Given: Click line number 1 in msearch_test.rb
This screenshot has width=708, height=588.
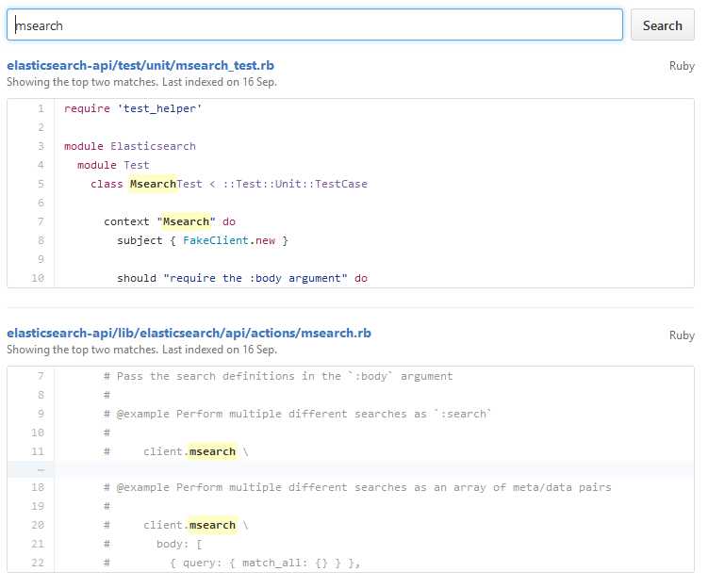Looking at the screenshot, I should (41, 108).
